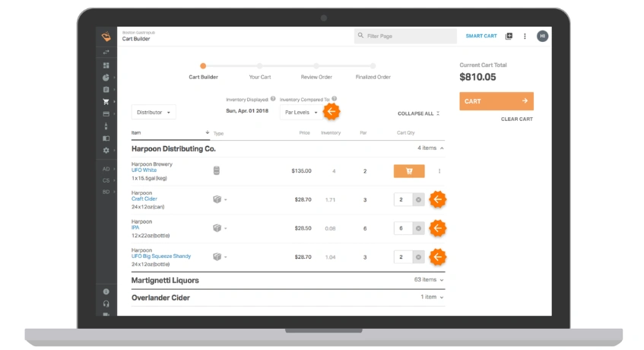The width and height of the screenshot is (644, 350).
Task: Open the info icon in sidebar
Action: click(106, 291)
